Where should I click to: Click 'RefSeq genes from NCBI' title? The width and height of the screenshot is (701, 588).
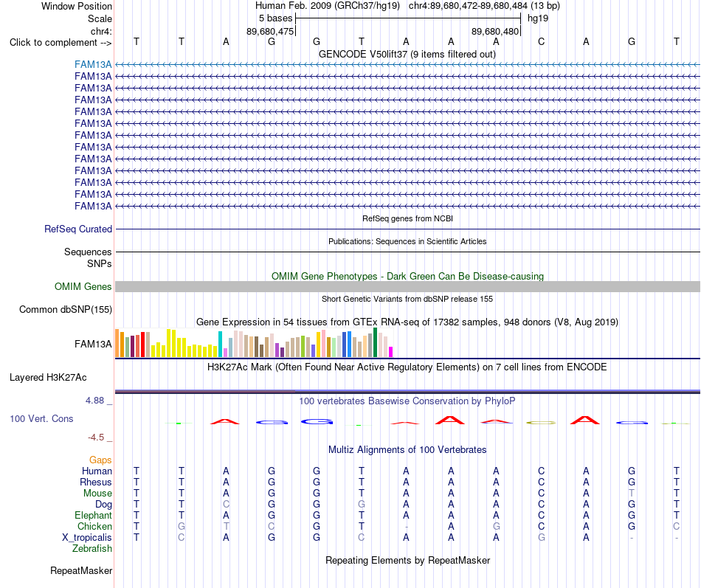tap(407, 218)
